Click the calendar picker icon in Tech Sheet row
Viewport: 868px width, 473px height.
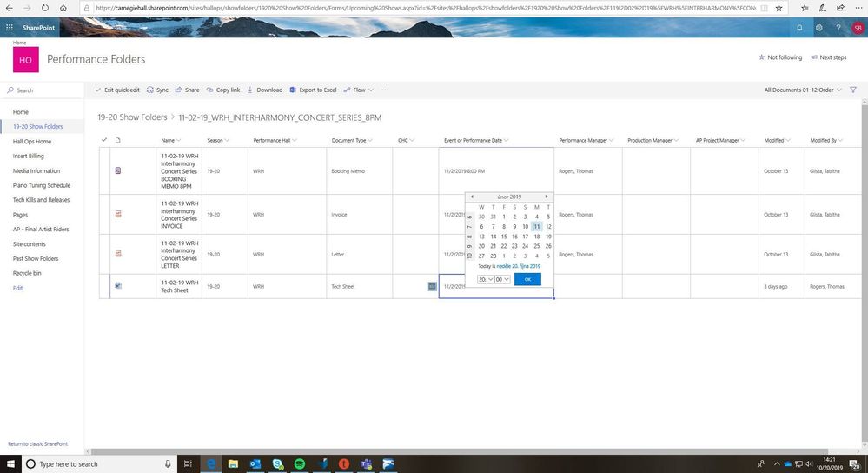433,286
